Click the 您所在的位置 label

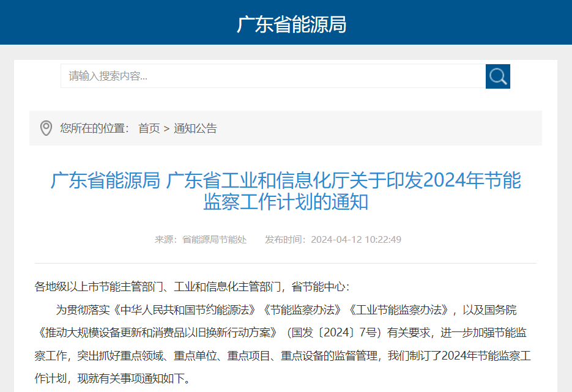click(x=94, y=128)
